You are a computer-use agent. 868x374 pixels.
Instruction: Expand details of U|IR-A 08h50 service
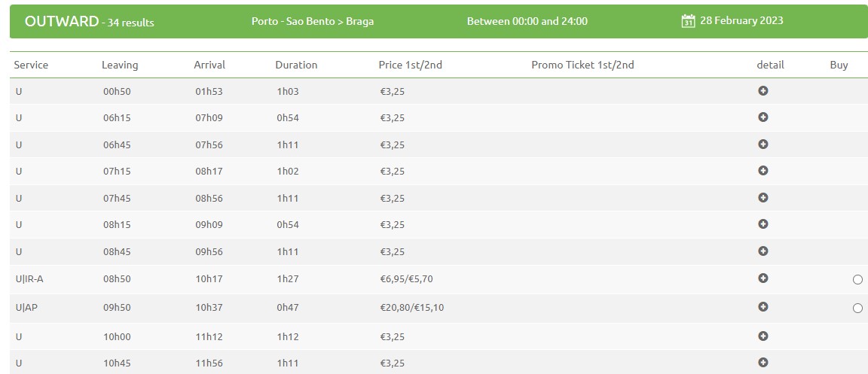click(763, 278)
